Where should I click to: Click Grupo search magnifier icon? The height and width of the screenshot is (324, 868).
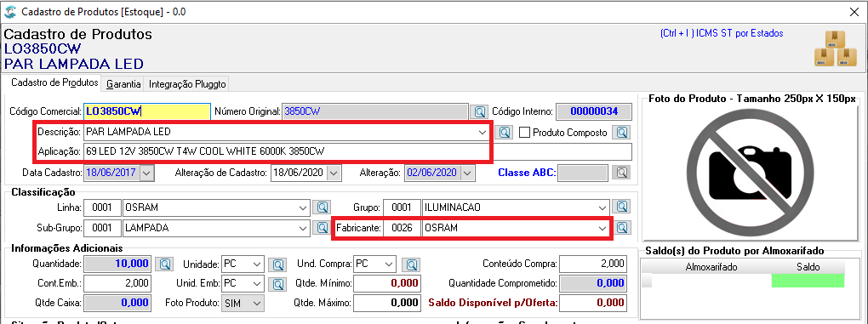(623, 207)
